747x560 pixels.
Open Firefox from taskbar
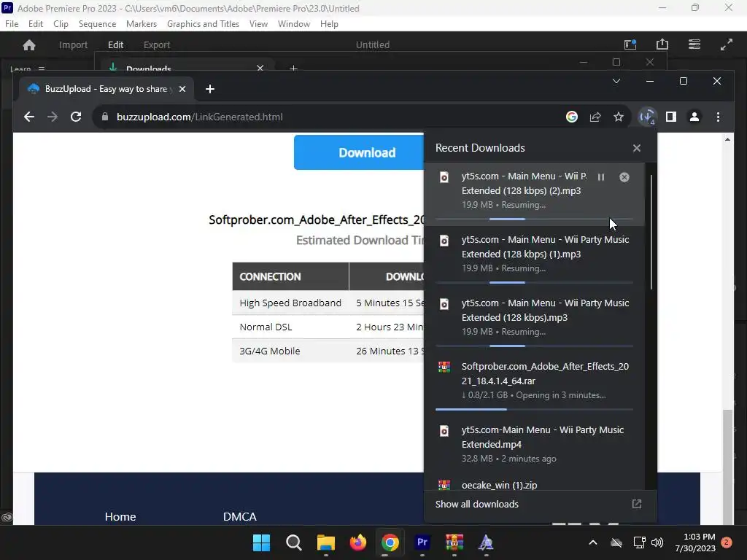(x=357, y=542)
